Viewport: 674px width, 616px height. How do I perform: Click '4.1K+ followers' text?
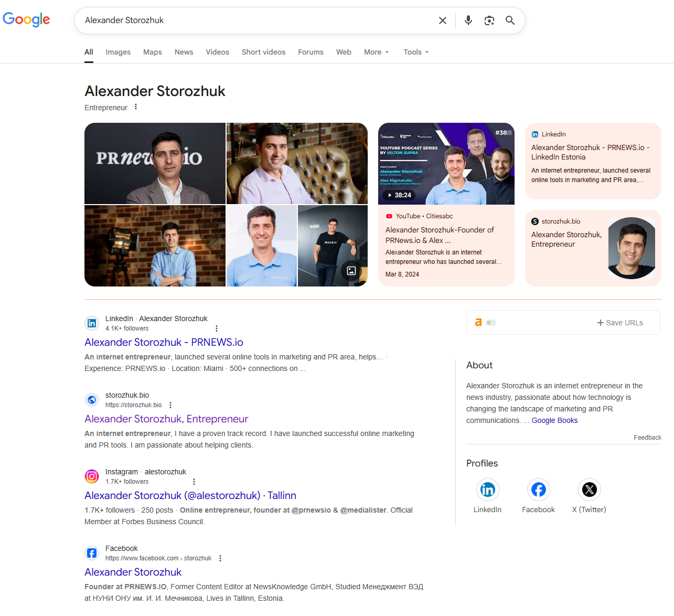(x=127, y=328)
